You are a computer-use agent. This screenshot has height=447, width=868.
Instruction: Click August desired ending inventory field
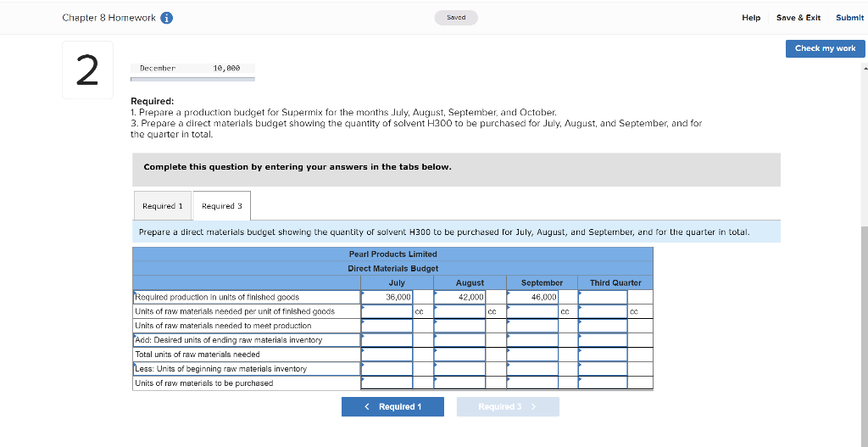coord(460,340)
